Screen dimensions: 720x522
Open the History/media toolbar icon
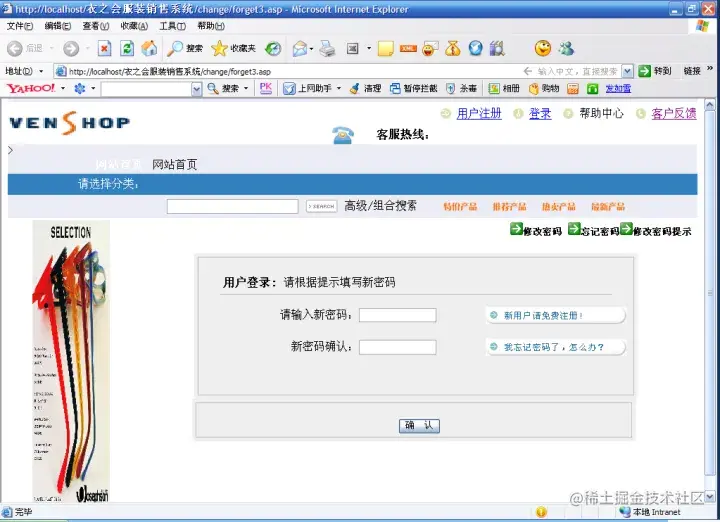pyautogui.click(x=273, y=48)
